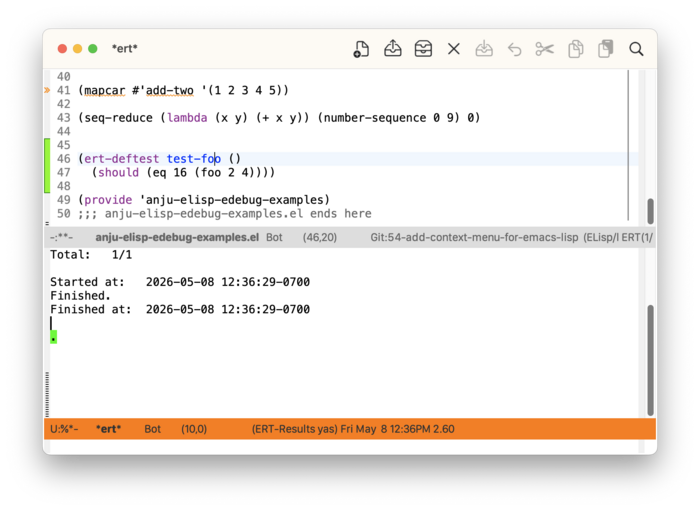
Task: Click the green passed-test dot in ERT results
Action: pos(54,337)
